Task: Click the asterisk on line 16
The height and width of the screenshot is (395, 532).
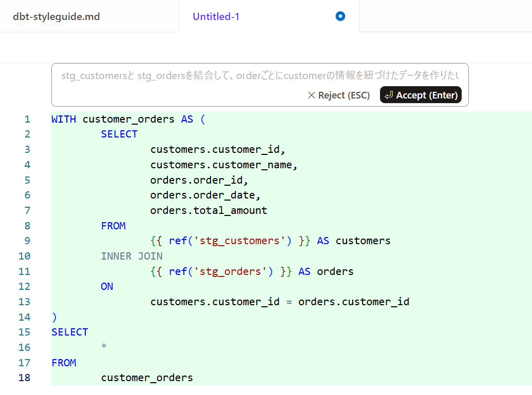Action: [x=104, y=346]
